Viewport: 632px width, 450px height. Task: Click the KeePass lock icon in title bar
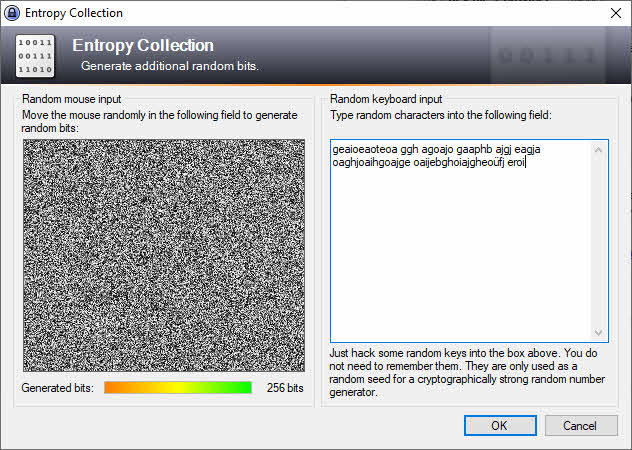pyautogui.click(x=12, y=13)
